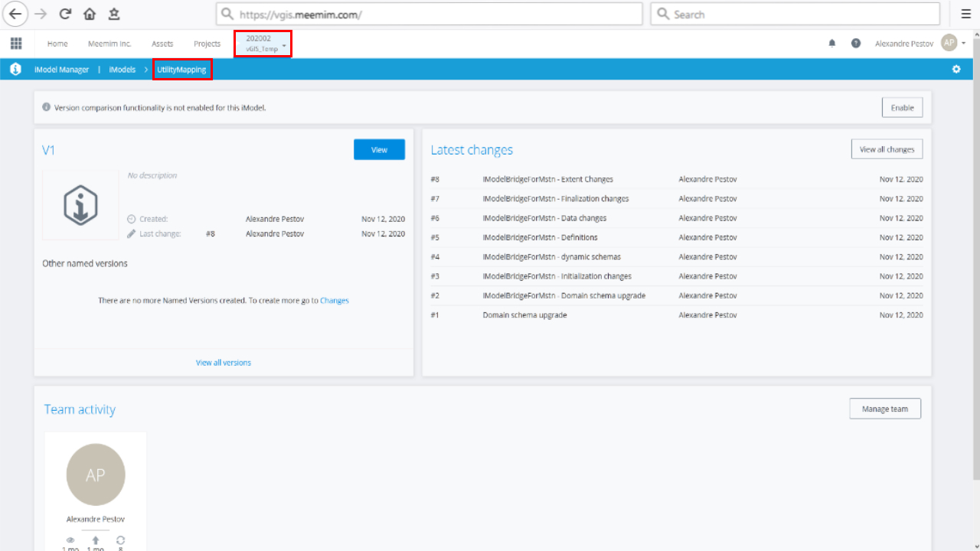The height and width of the screenshot is (551, 980).
Task: Click the V1 iModel thumbnail image
Action: click(x=80, y=204)
